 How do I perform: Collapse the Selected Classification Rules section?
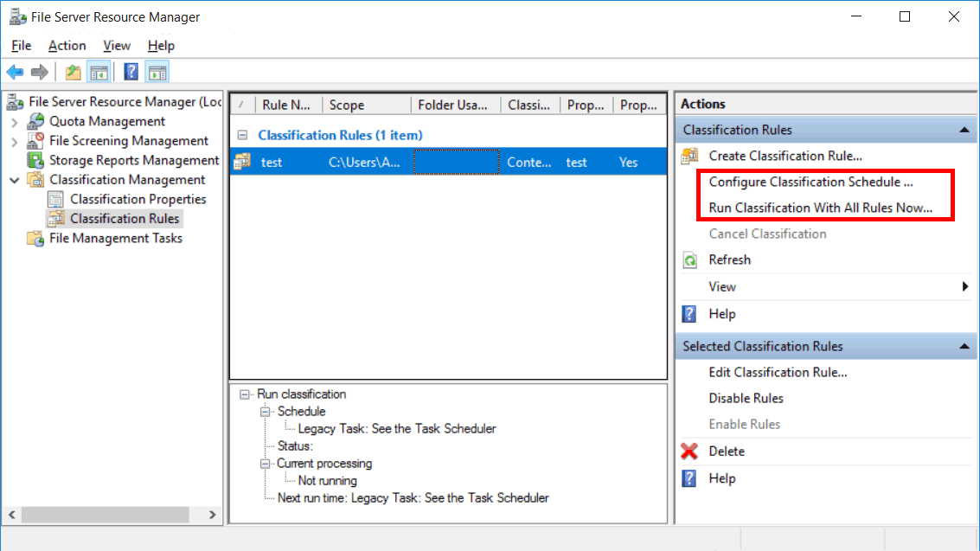click(x=964, y=346)
